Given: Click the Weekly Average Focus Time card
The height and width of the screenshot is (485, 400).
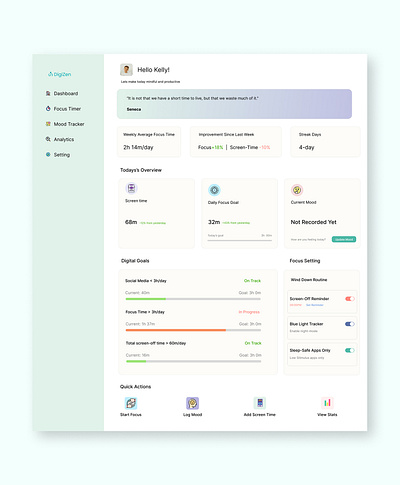Looking at the screenshot, I should (x=149, y=142).
